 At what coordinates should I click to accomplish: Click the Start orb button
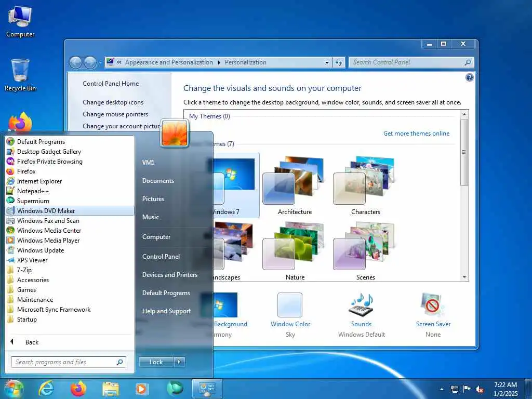pyautogui.click(x=14, y=389)
